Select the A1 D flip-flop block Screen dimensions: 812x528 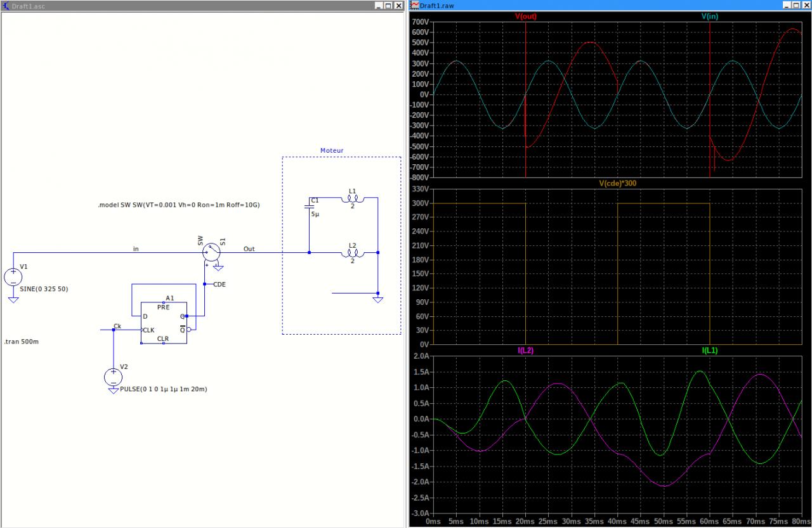click(164, 323)
